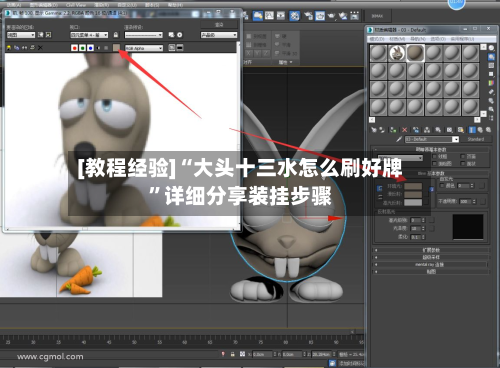Open Environment and Effects round icon
Image resolution: width=500 pixels, height=368 pixels.
click(179, 35)
